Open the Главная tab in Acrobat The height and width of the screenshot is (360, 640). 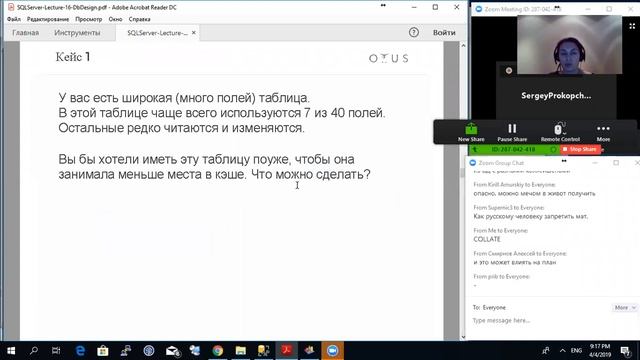point(26,33)
